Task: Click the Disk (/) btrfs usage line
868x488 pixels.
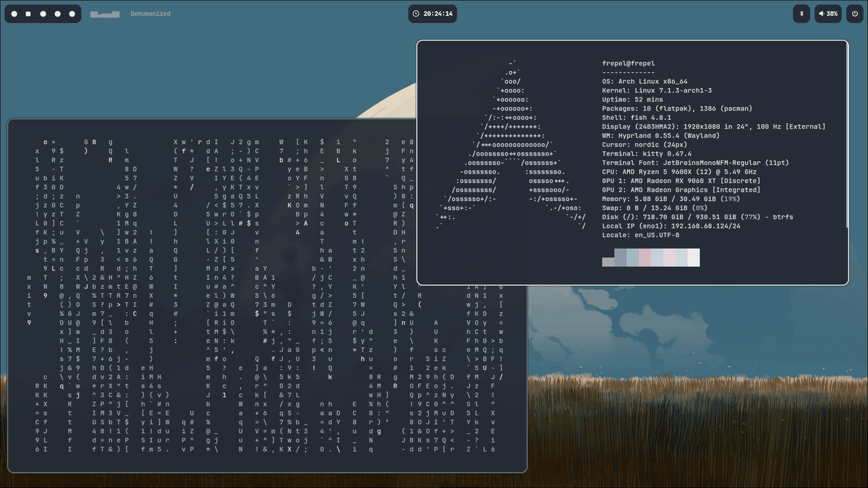Action: [x=697, y=217]
